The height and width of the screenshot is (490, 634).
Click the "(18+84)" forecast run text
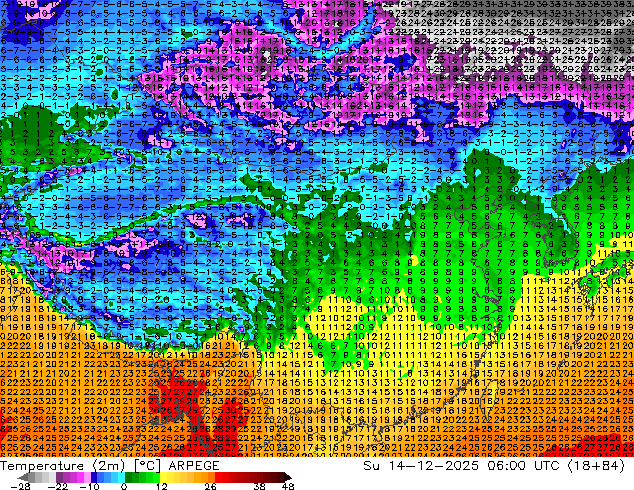(x=597, y=466)
